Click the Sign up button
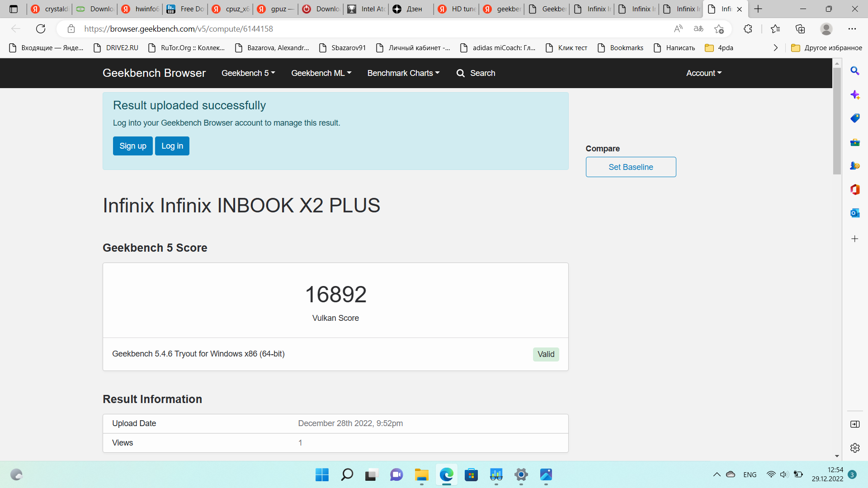This screenshot has height=488, width=868. [x=132, y=146]
